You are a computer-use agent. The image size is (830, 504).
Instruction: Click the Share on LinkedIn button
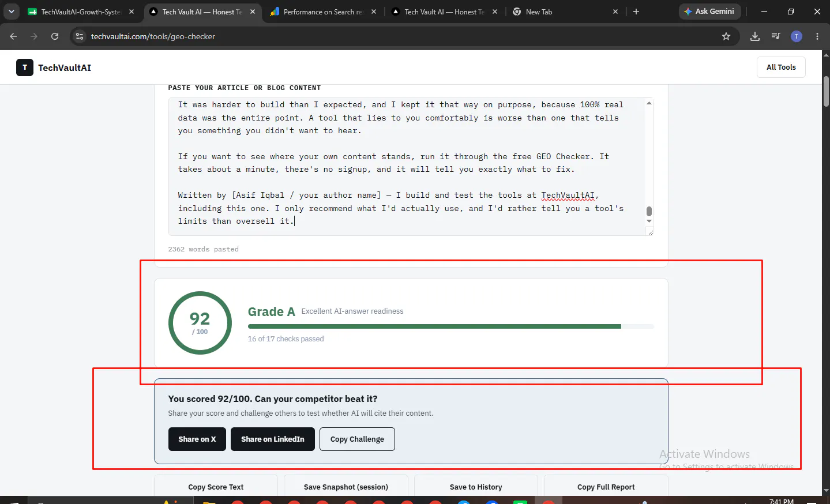tap(273, 439)
